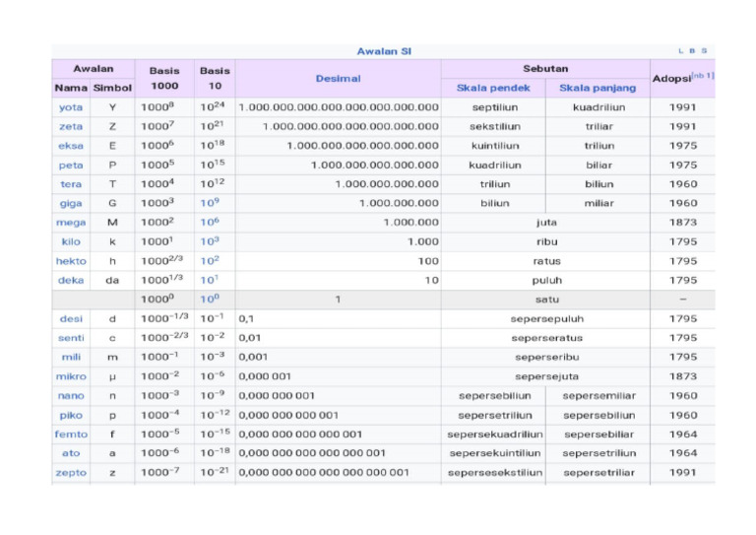Screen dimensions: 756x535
Task: Open the mili prefix link
Action: point(71,357)
